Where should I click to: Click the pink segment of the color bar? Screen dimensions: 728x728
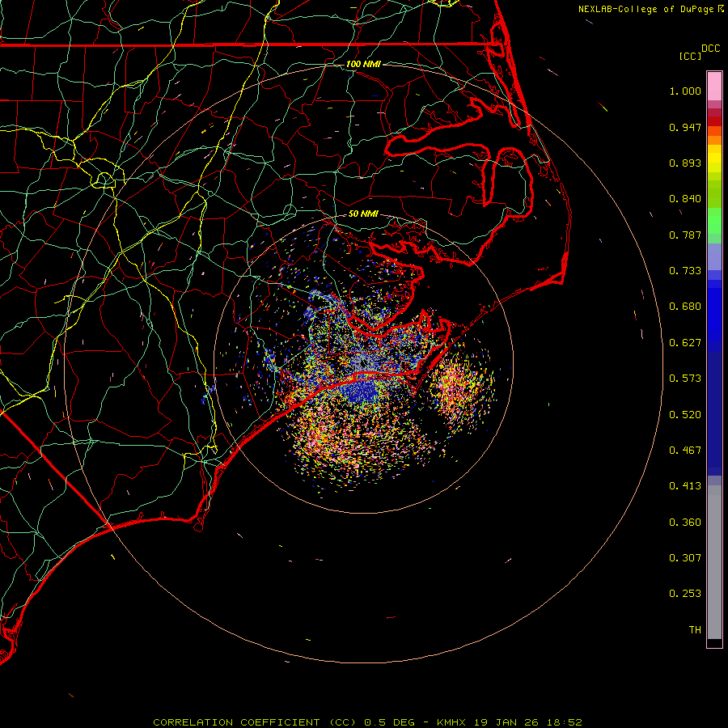[714, 87]
